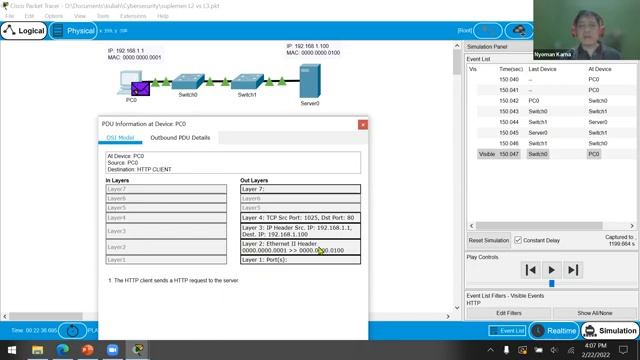Close the PDU Information dialog
Image resolution: width=640 pixels, height=360 pixels.
click(x=362, y=124)
